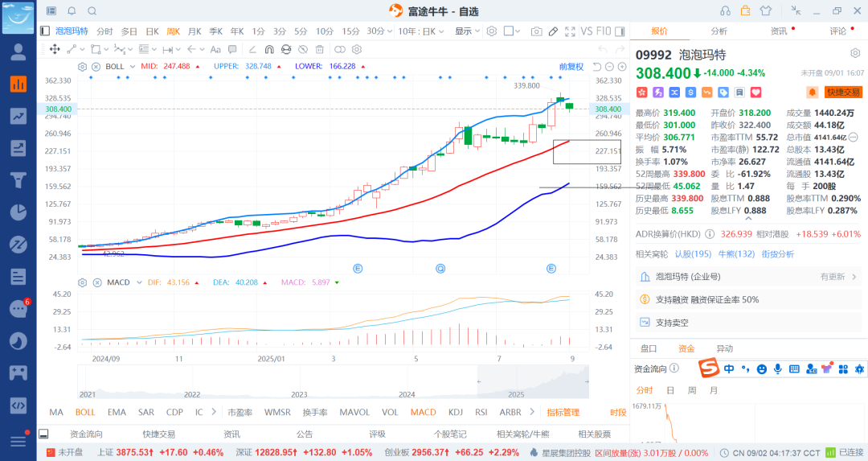Select the KDJ indicator button
Viewport: 868px width, 461px height.
point(456,412)
